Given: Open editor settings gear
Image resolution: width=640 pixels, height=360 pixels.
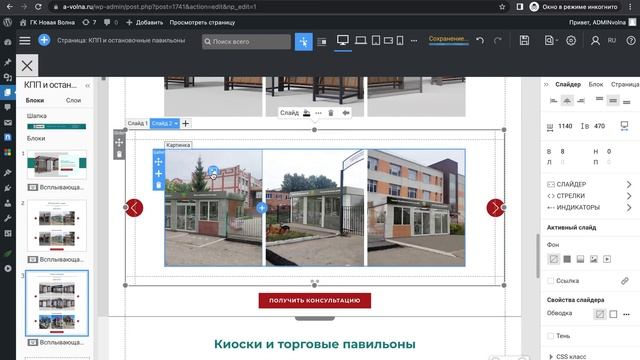Looking at the screenshot, I should pos(571,40).
